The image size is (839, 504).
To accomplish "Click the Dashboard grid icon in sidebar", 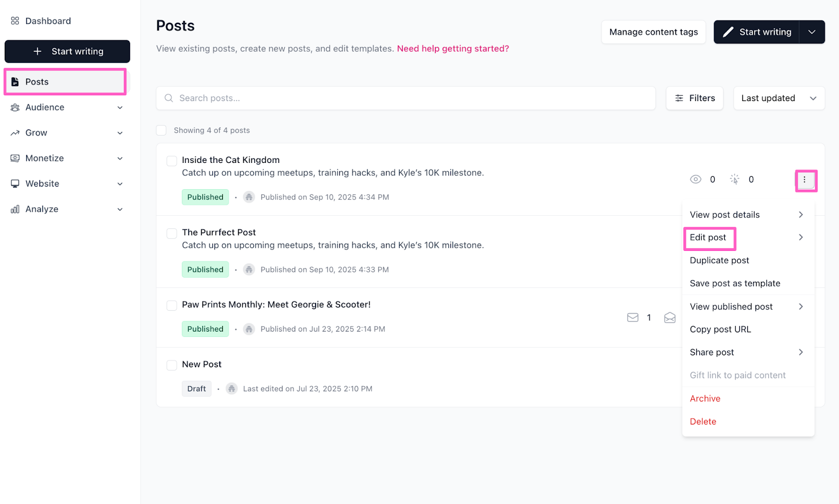I will 15,21.
